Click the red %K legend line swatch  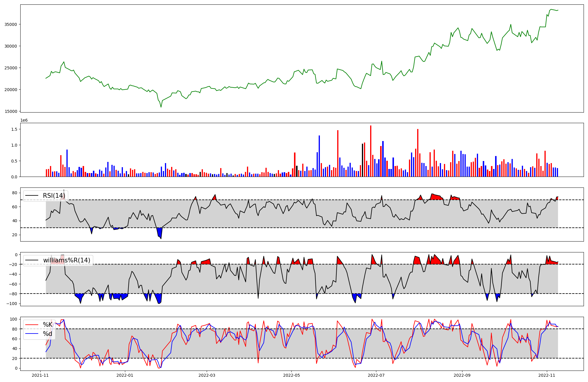click(32, 325)
